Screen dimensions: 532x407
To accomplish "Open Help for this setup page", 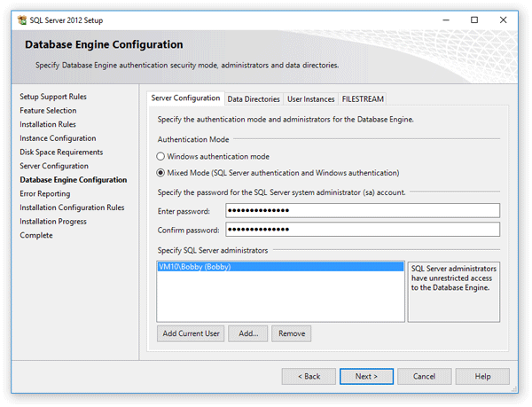I will click(x=482, y=377).
